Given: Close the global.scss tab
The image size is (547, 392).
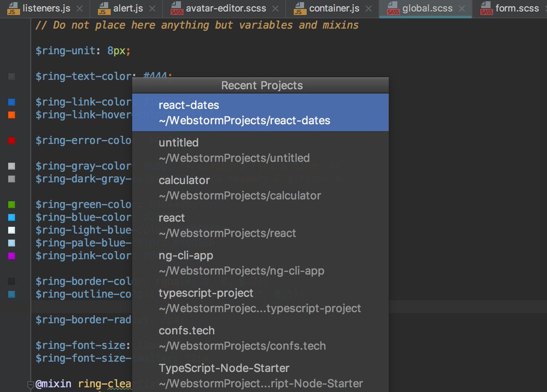Looking at the screenshot, I should coord(462,9).
